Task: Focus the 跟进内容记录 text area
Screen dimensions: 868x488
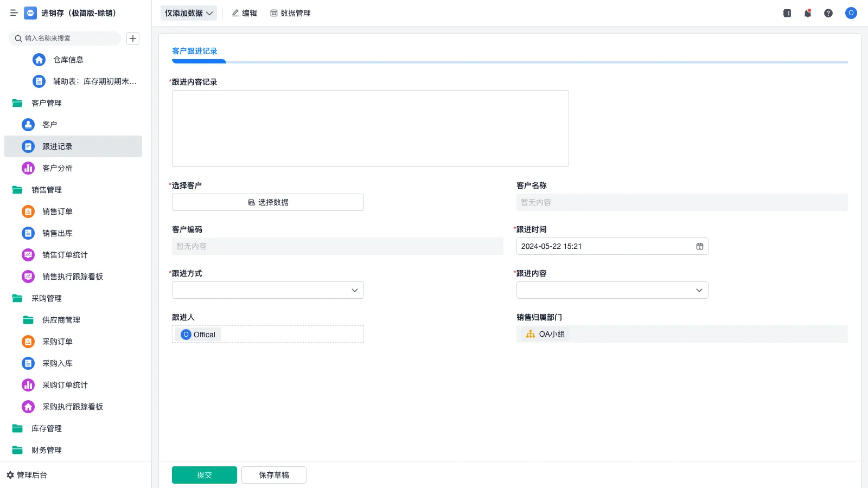Action: tap(370, 129)
